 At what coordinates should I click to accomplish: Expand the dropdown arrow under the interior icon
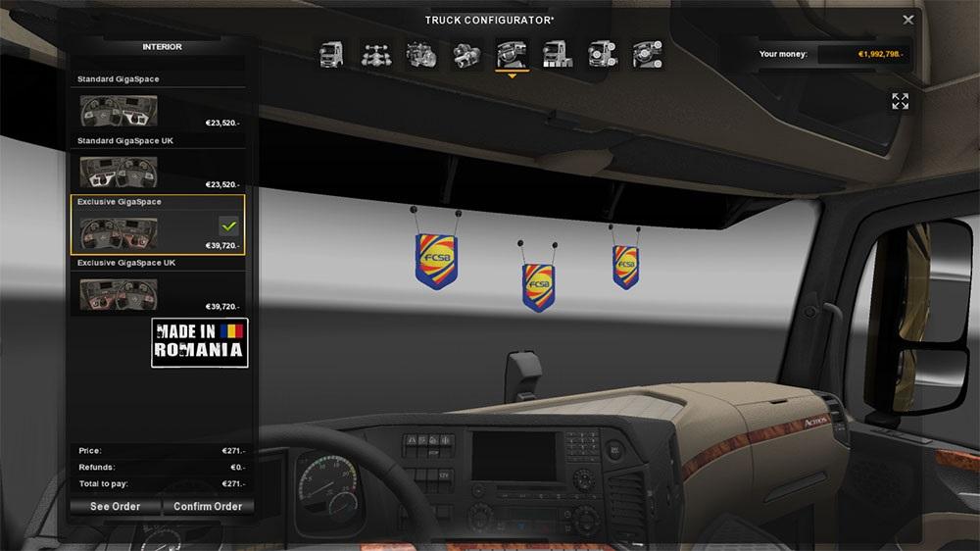512,76
